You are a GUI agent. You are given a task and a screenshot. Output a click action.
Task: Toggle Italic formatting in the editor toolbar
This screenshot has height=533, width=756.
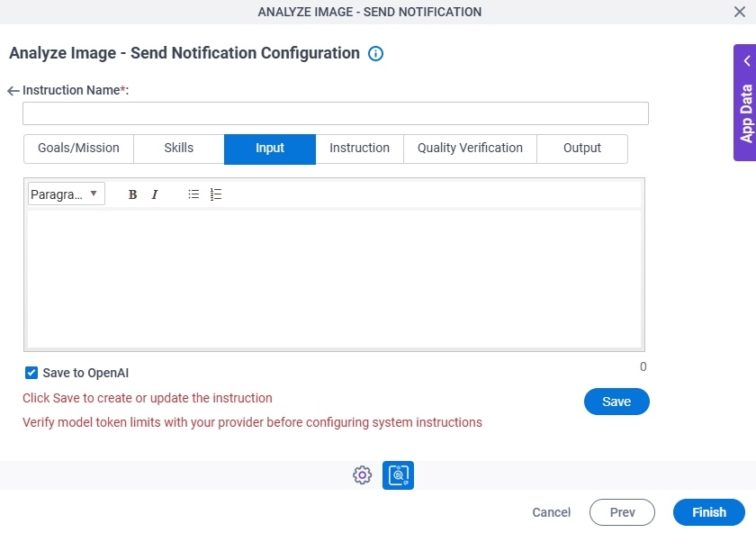(155, 194)
